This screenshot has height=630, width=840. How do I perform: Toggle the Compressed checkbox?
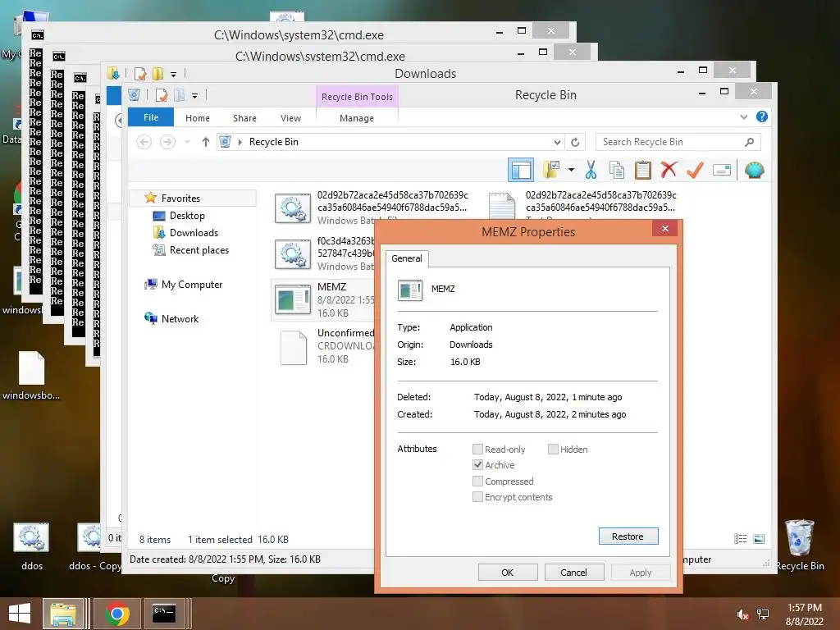(x=477, y=481)
